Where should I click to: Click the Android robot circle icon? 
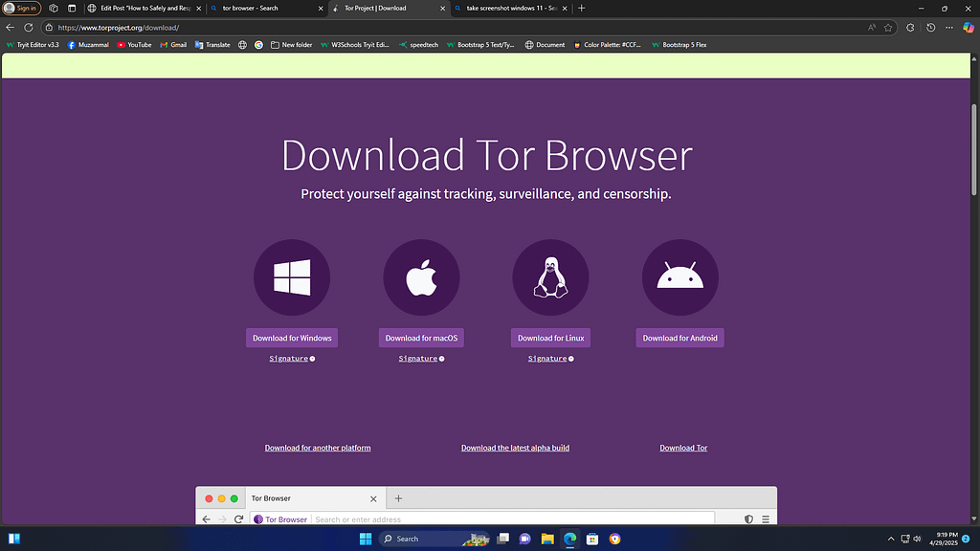coord(680,277)
